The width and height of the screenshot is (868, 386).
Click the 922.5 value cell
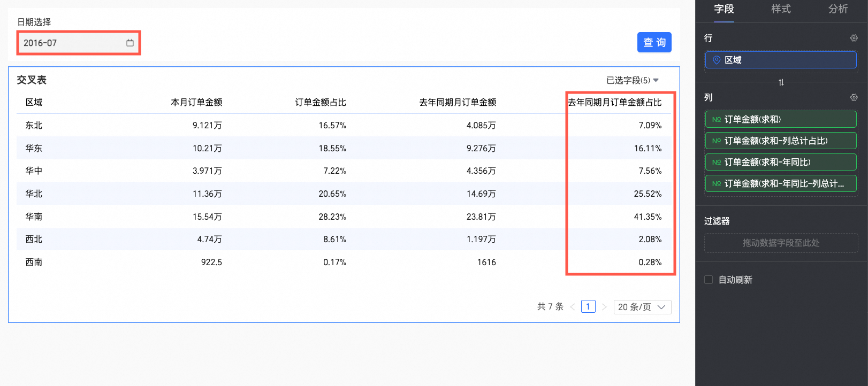pos(211,262)
